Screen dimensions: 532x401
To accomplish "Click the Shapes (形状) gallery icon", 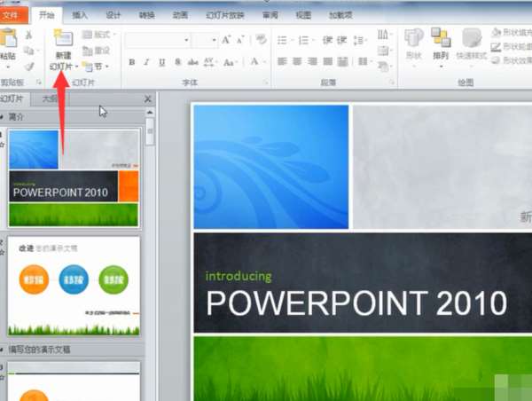I will click(414, 37).
